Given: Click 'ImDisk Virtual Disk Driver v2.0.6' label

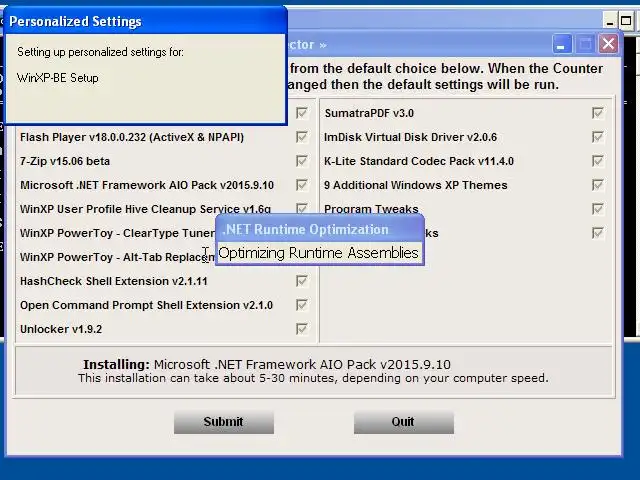Looking at the screenshot, I should click(x=411, y=137).
